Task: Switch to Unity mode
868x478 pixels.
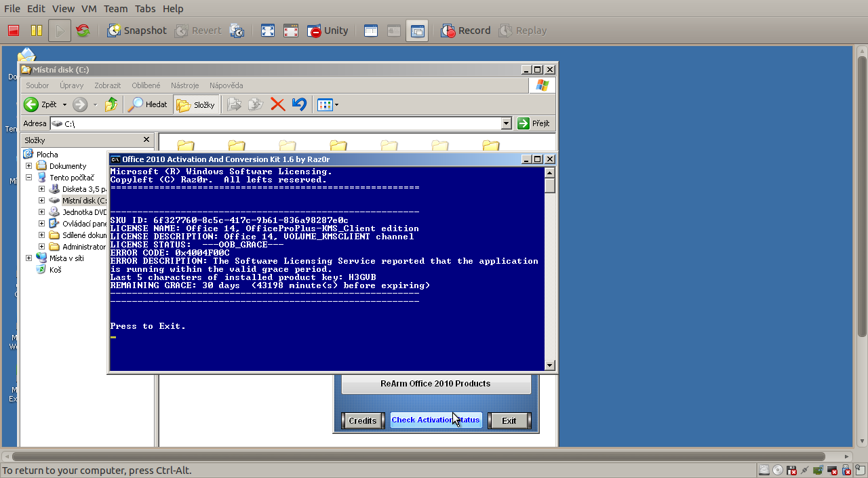Action: (328, 31)
